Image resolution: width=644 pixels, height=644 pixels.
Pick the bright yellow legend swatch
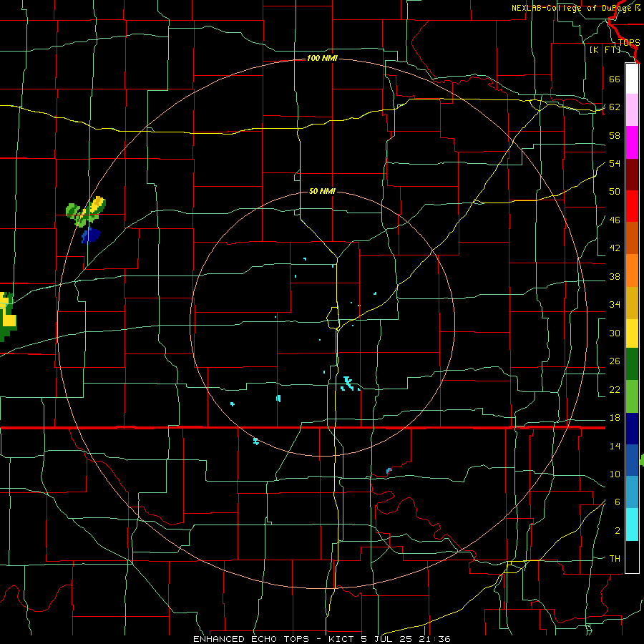[x=632, y=333]
